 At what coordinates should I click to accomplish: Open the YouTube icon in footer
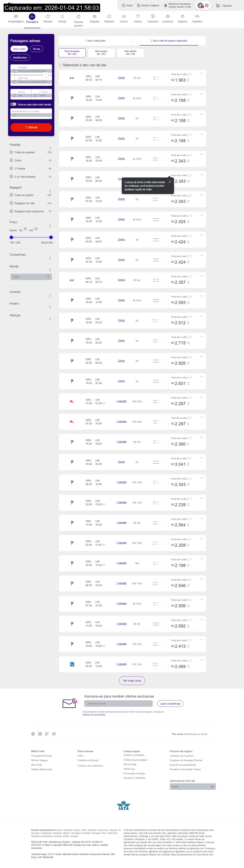coord(54,734)
